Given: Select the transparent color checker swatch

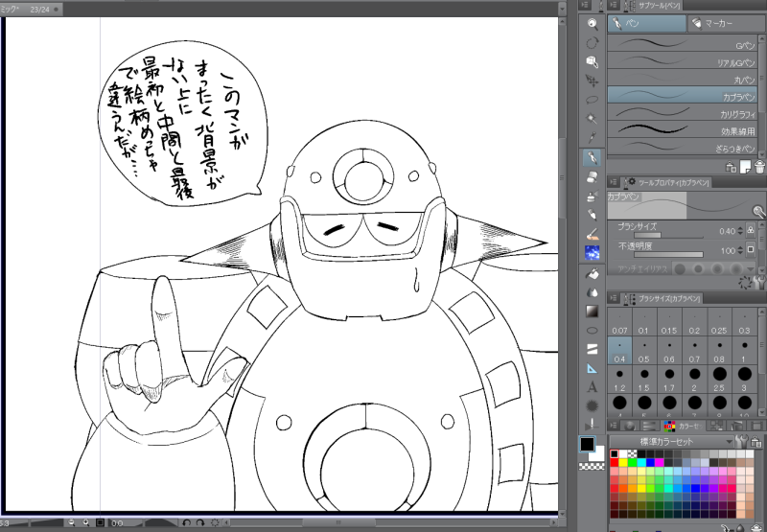Looking at the screenshot, I should point(592,467).
